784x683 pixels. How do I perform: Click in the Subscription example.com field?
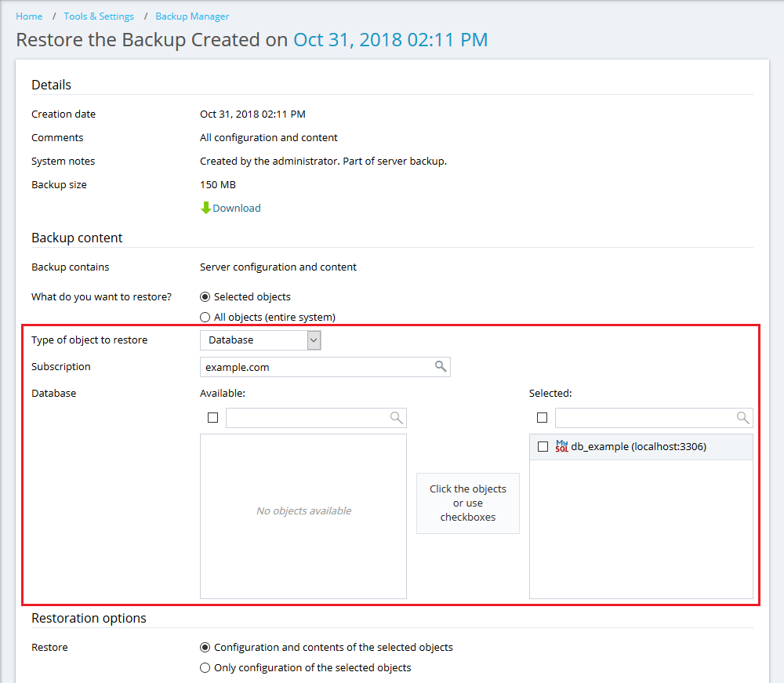[x=314, y=367]
